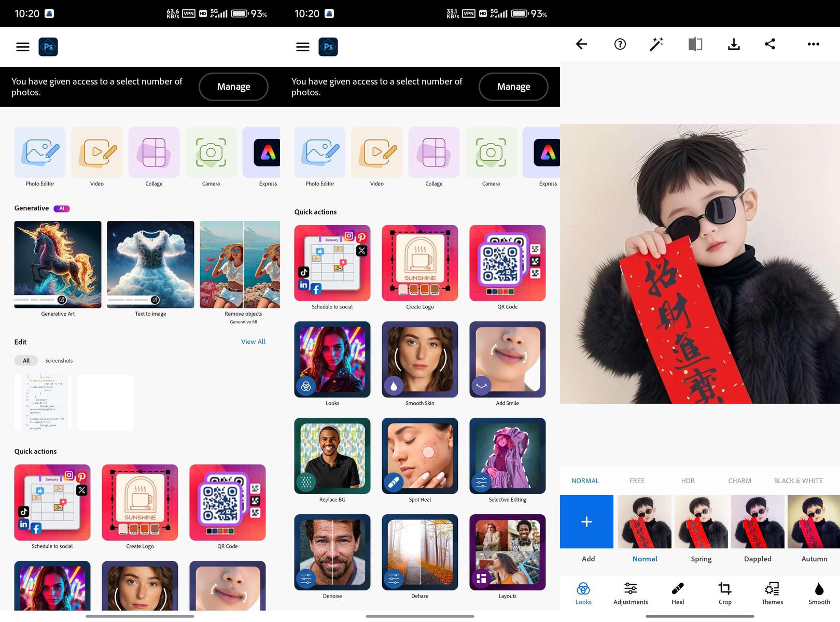The image size is (840, 622).
Task: Switch to CHARM looks category
Action: click(739, 480)
